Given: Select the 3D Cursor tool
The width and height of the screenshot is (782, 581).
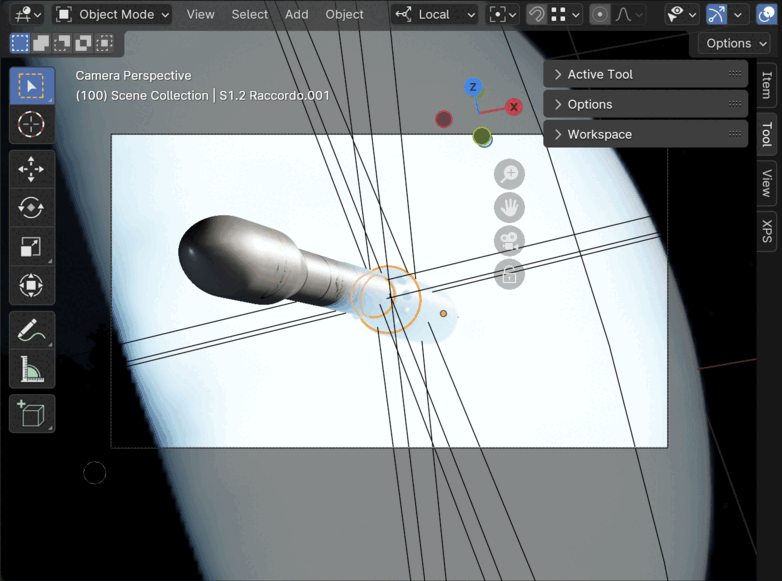Looking at the screenshot, I should [x=31, y=124].
